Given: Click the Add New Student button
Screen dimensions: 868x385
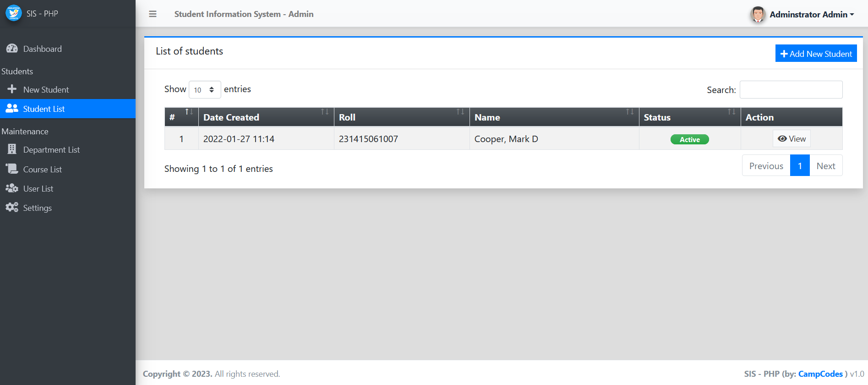Looking at the screenshot, I should (816, 54).
